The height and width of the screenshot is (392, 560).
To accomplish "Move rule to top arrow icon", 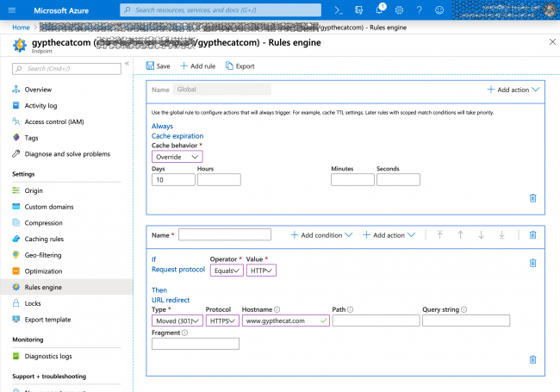I will click(439, 235).
